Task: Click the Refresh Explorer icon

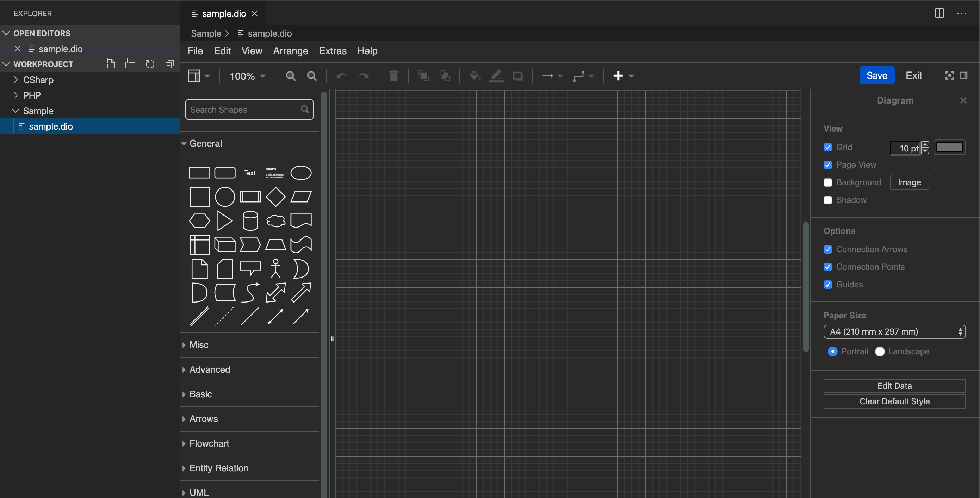Action: click(x=150, y=64)
